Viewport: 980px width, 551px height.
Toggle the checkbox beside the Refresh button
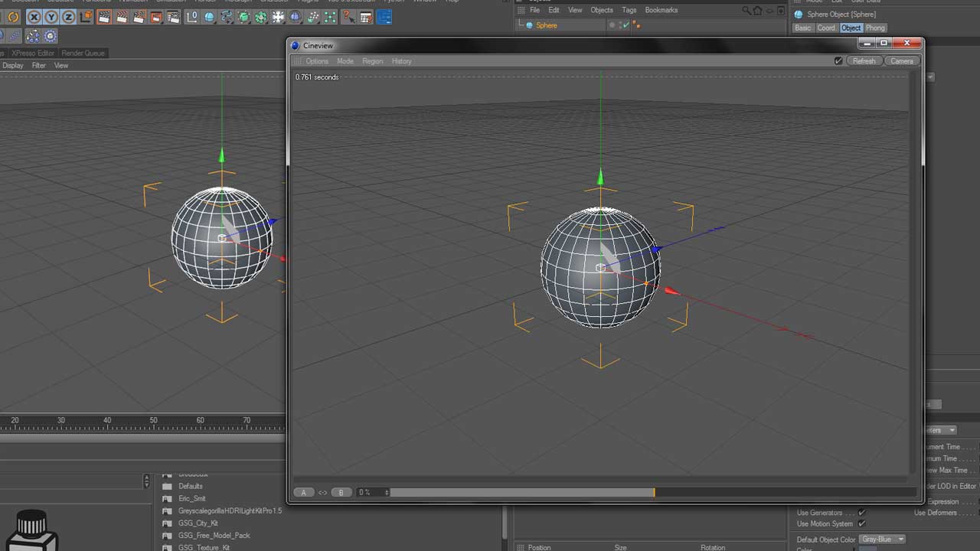838,61
